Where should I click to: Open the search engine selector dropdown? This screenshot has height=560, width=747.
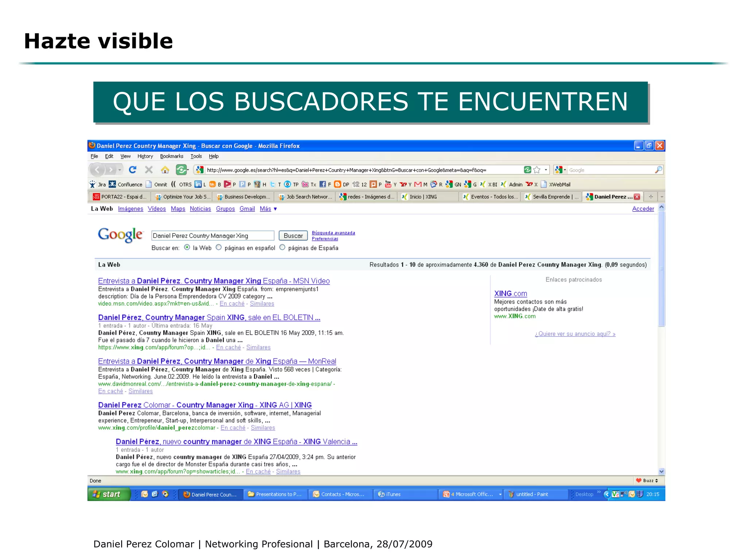pos(565,170)
